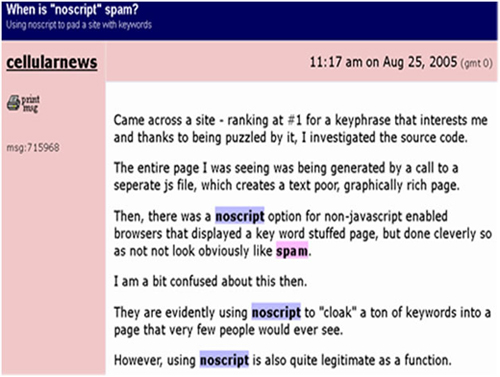Click the line "browsers that displayed a key word stuffed page"
This screenshot has height=377, width=500.
click(303, 234)
